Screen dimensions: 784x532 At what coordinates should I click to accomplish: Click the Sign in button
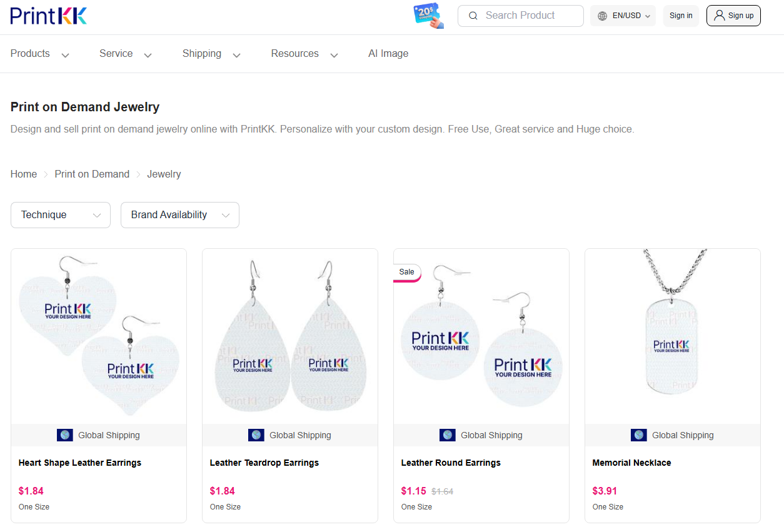click(681, 16)
